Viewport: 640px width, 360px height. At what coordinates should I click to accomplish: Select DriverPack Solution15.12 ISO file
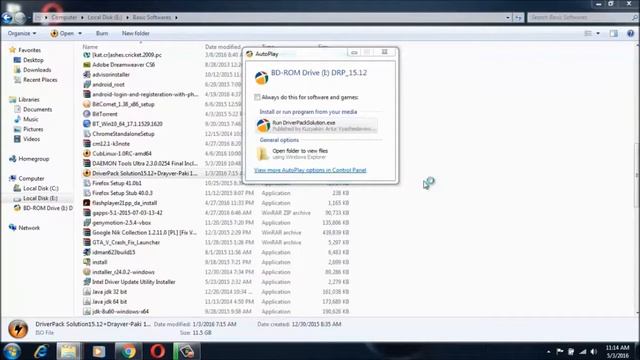(x=144, y=173)
